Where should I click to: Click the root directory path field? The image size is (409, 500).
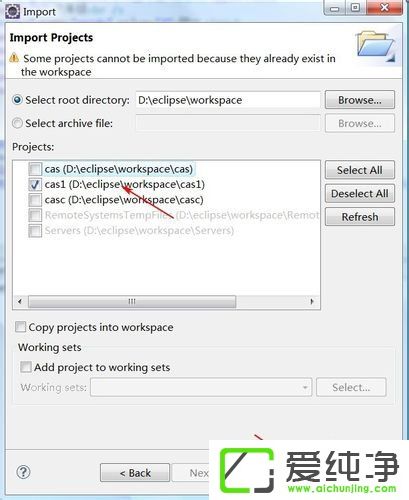(228, 100)
